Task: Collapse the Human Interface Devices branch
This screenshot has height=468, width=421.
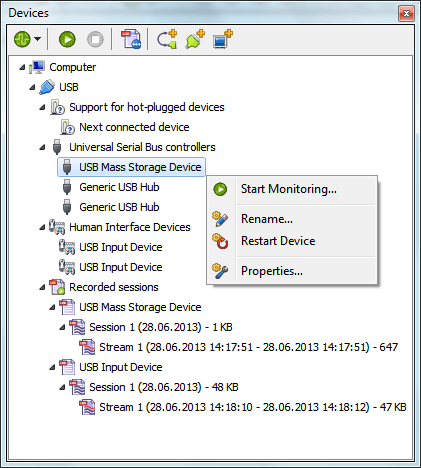Action: point(42,227)
